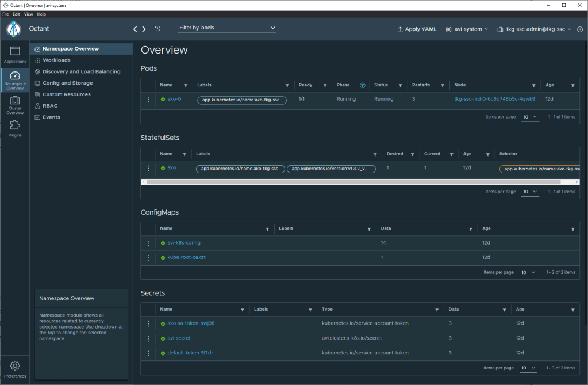Open the tkg-ssc-admin@tkg-ssc context dropdown
The image size is (588, 385).
pos(534,29)
